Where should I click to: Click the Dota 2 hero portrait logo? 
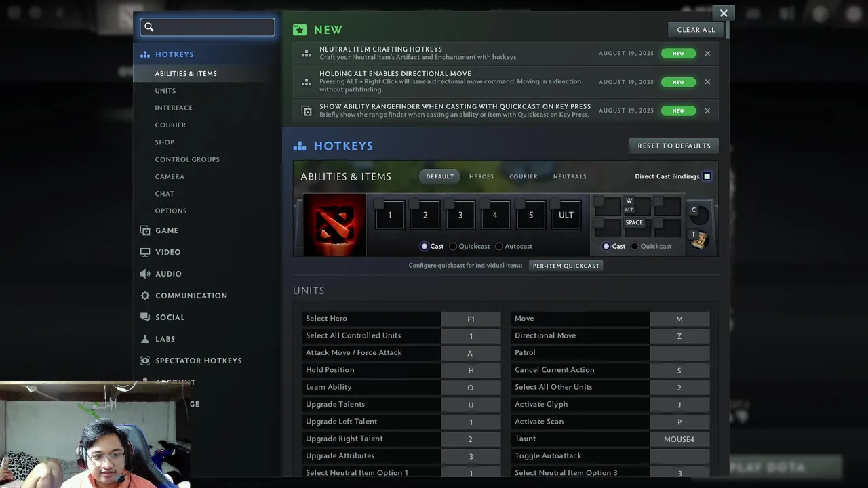pyautogui.click(x=334, y=224)
